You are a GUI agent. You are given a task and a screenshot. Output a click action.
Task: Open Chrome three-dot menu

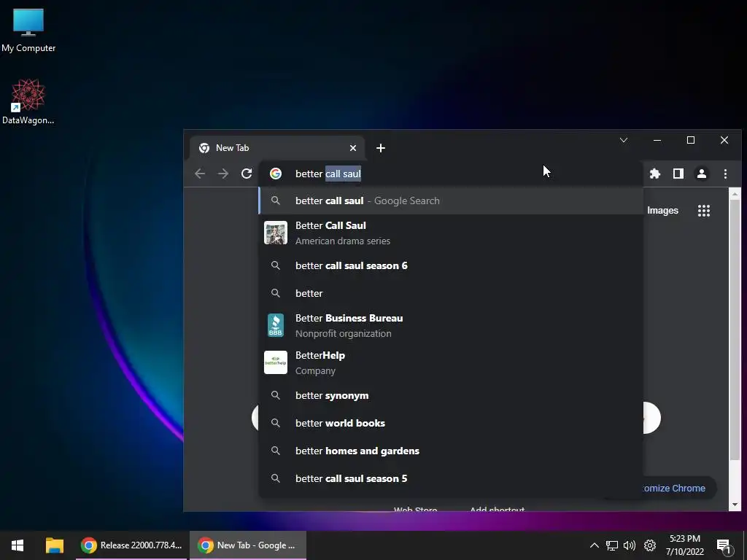(725, 174)
